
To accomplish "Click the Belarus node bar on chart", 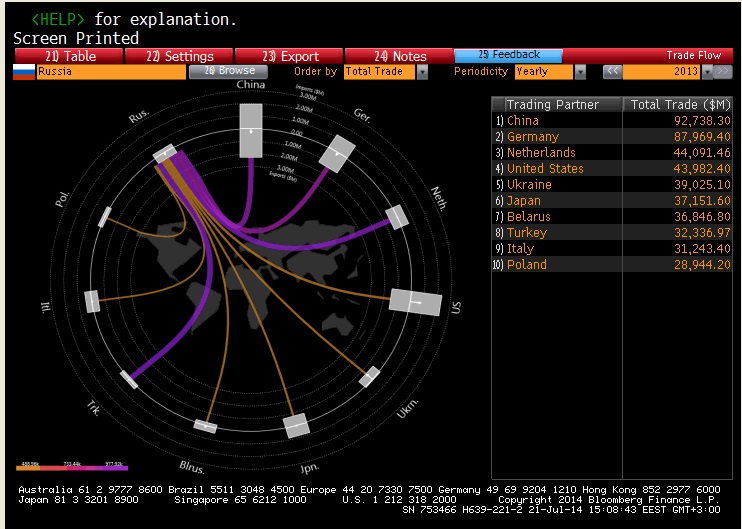I will [x=205, y=426].
